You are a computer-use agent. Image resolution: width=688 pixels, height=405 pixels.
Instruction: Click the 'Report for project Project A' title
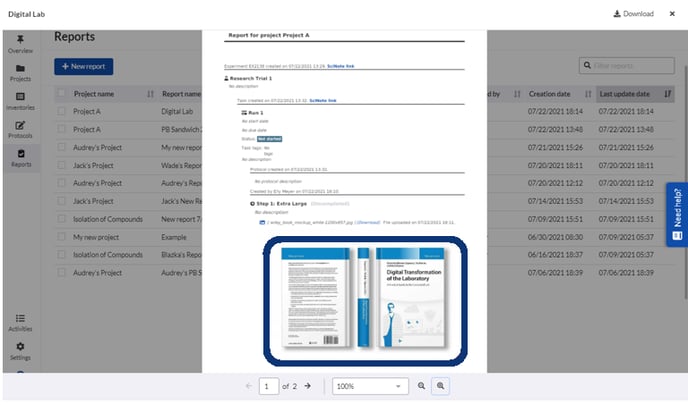[269, 35]
